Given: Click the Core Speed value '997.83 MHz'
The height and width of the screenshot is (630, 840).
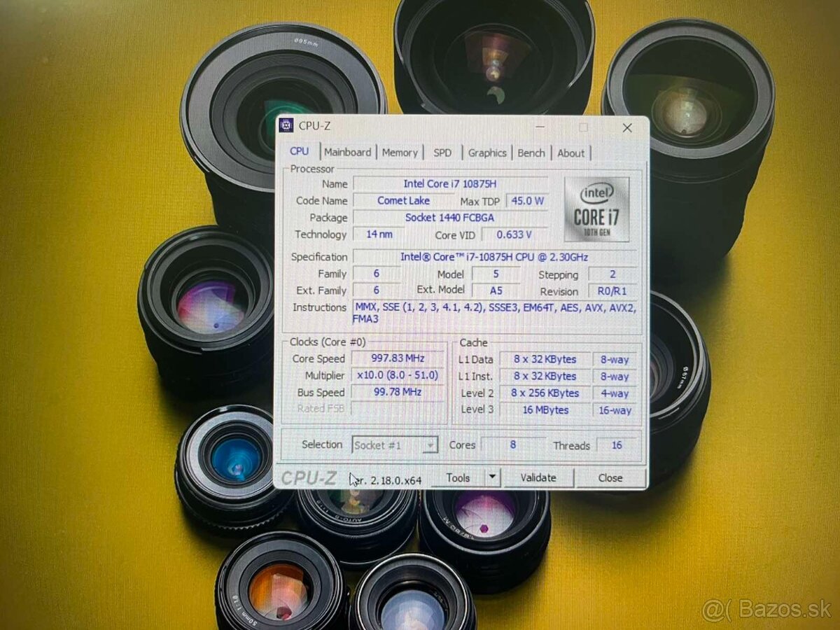Looking at the screenshot, I should click(x=397, y=358).
